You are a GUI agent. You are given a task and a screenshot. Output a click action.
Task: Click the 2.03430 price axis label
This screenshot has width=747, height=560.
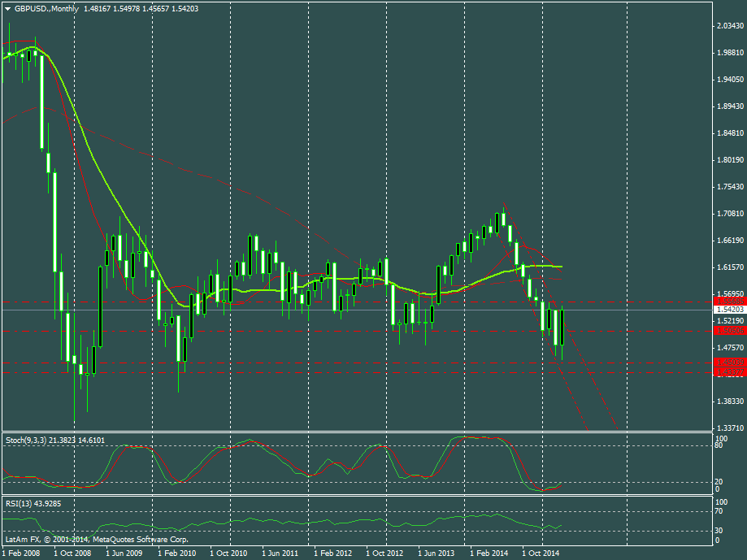(728, 27)
